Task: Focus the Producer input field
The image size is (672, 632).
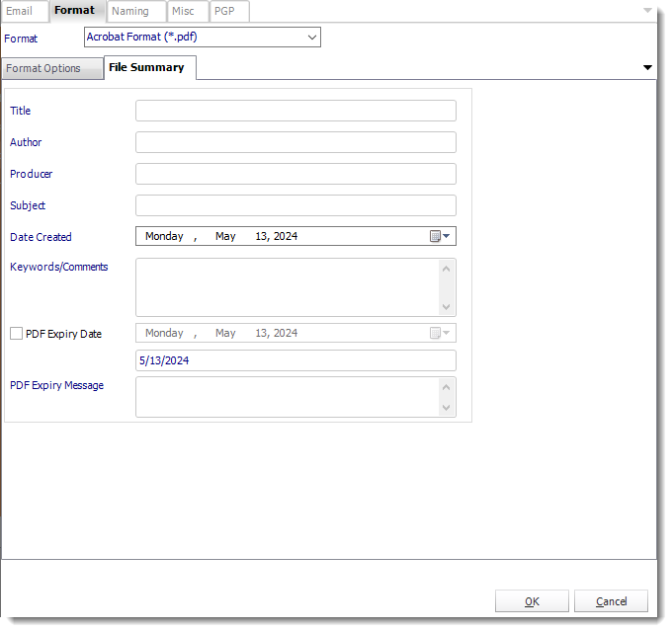Action: click(295, 174)
